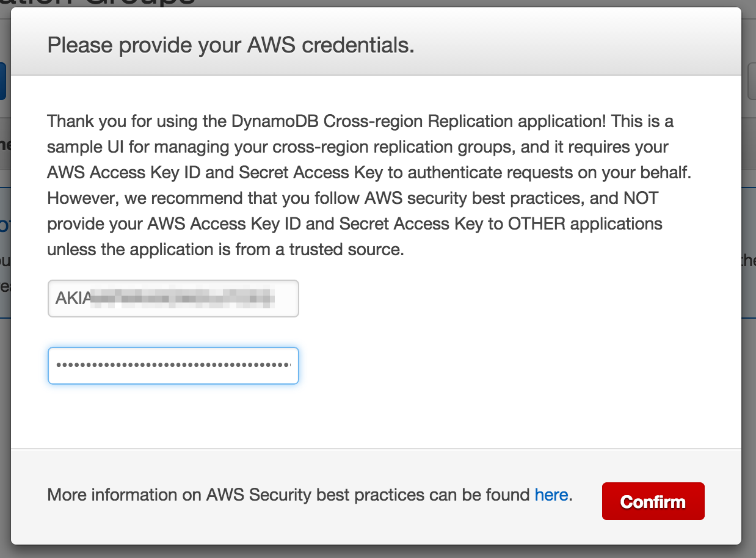Click the gray dialog header bar right of the title

pos(580,45)
